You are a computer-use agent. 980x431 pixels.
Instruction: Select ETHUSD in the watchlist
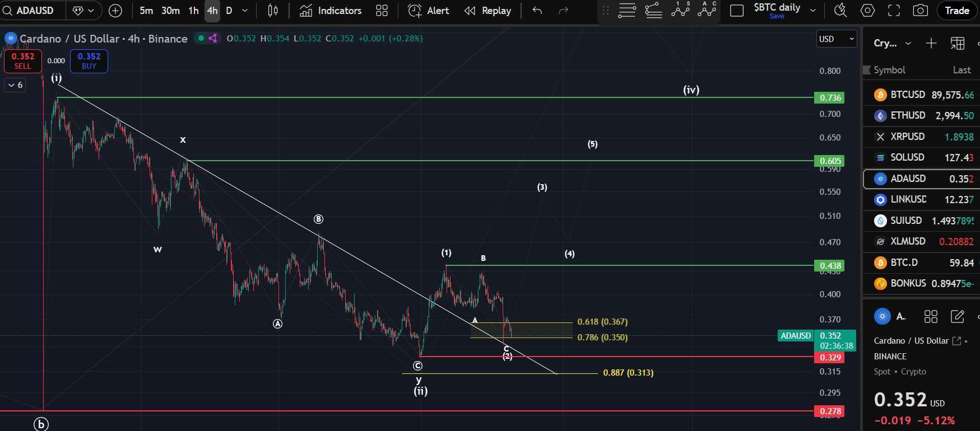point(922,115)
